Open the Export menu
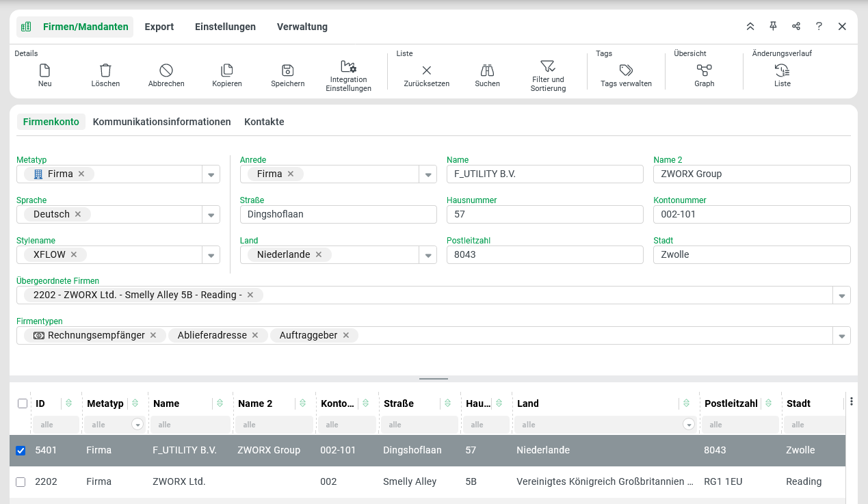868x504 pixels. pos(159,27)
